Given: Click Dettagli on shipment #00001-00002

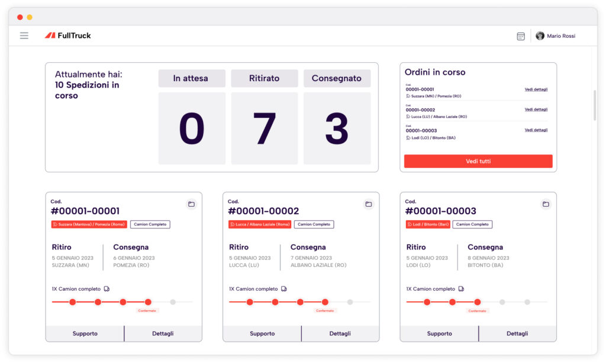Looking at the screenshot, I should coord(340,334).
